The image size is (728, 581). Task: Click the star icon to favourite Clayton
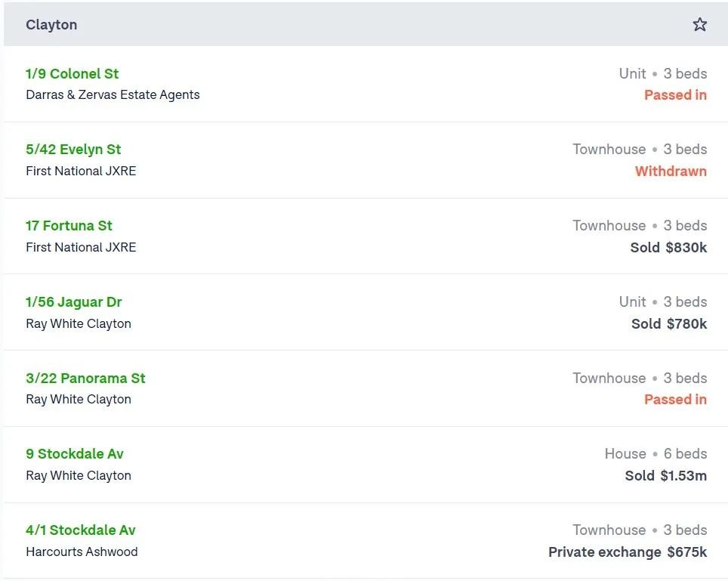pos(699,24)
